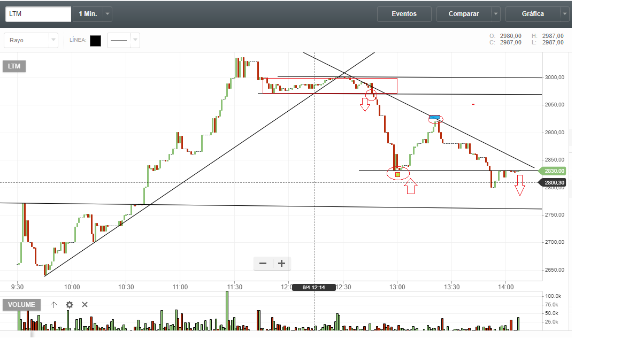Expand the Gráfica dropdown arrow
The width and height of the screenshot is (644, 339).
[565, 14]
